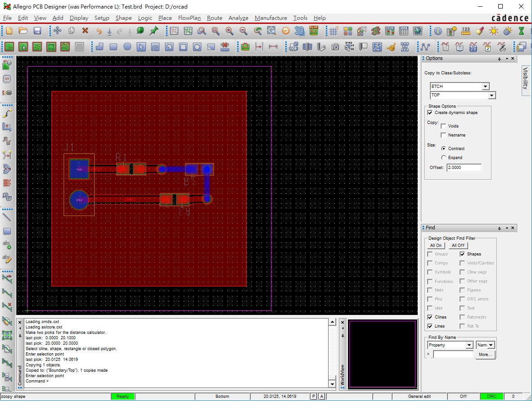Click the Highlight sun icon

pyautogui.click(x=493, y=31)
